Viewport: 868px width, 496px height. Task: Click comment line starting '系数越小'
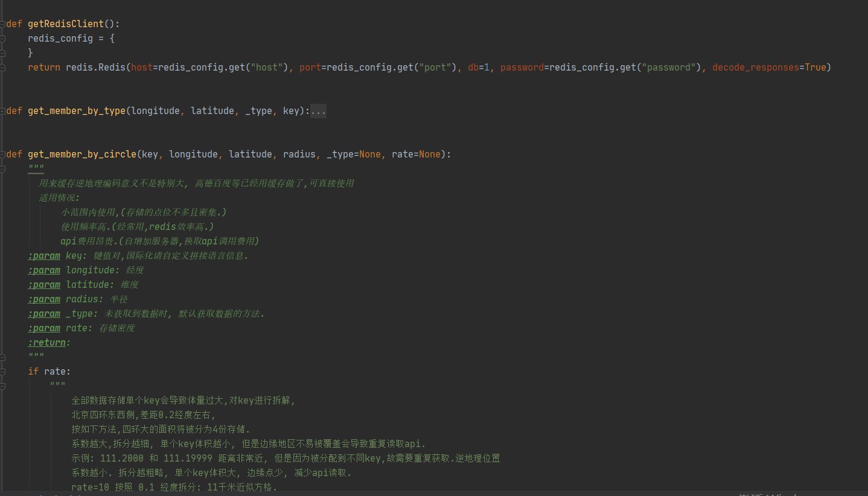pyautogui.click(x=211, y=473)
